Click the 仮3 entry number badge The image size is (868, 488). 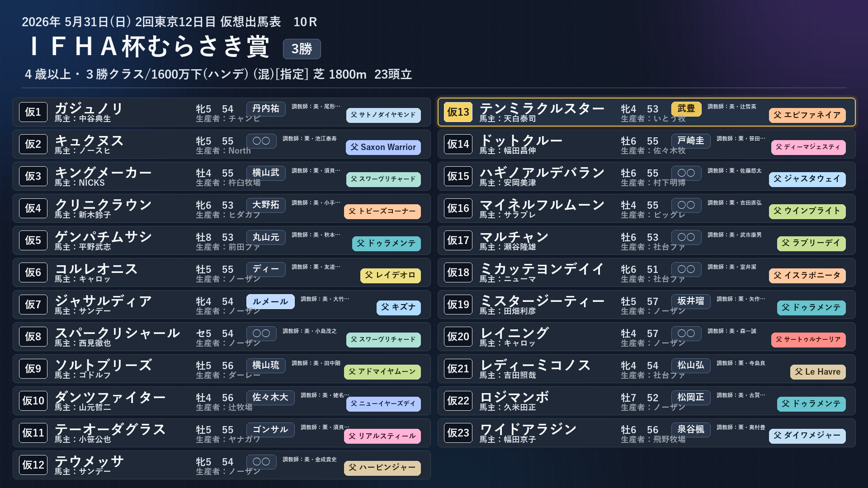(33, 176)
